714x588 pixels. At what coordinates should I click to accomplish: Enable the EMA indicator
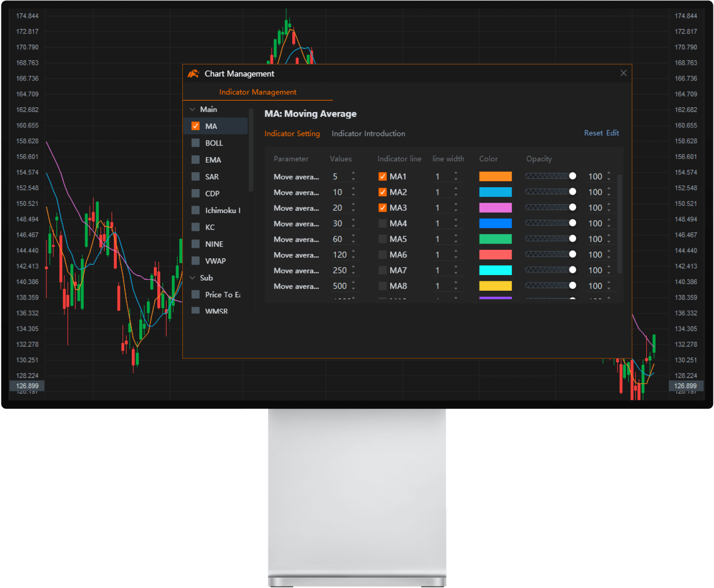(x=195, y=159)
